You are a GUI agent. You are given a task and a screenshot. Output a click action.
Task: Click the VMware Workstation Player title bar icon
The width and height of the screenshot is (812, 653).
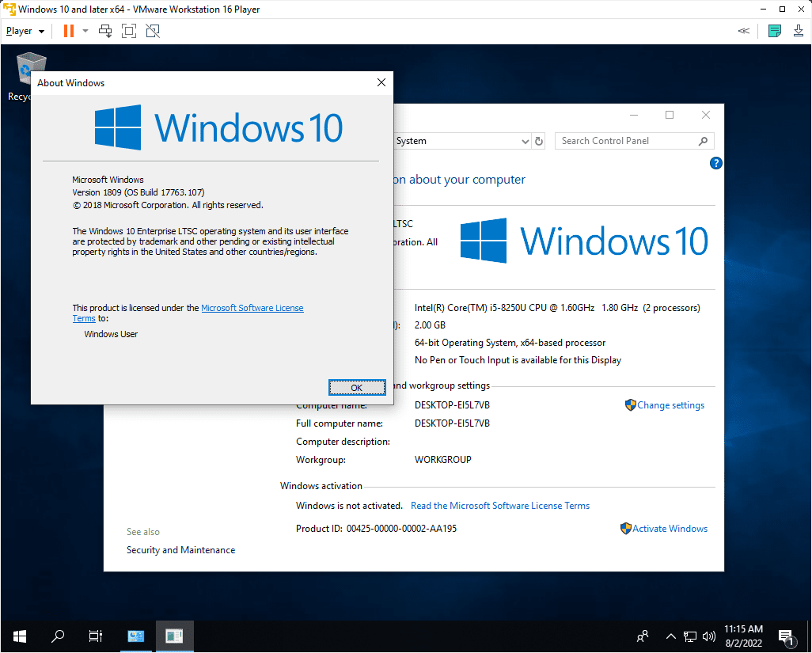pos(9,9)
